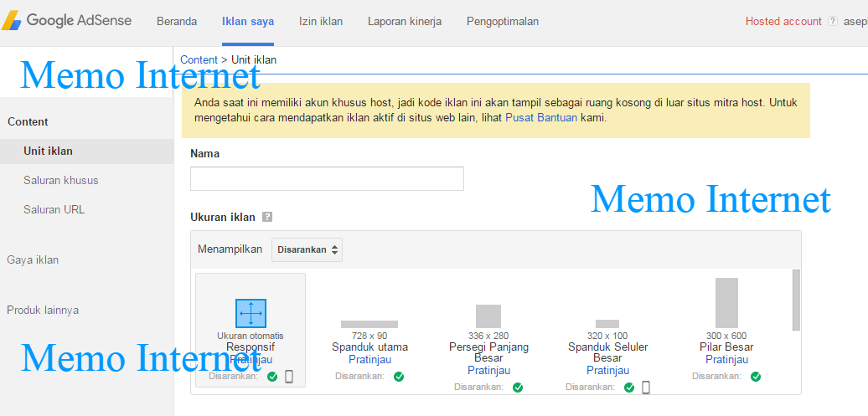
Task: Click green checkmark under Pilar Besar
Action: [756, 377]
